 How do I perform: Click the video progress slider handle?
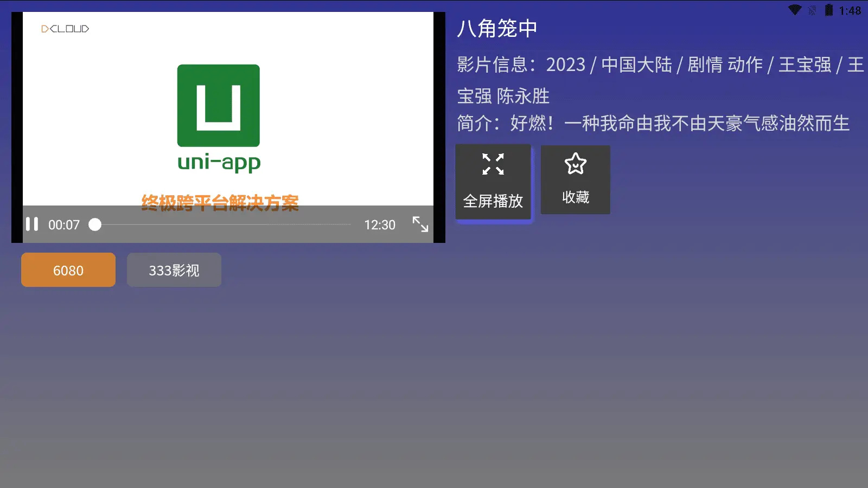[x=95, y=224]
